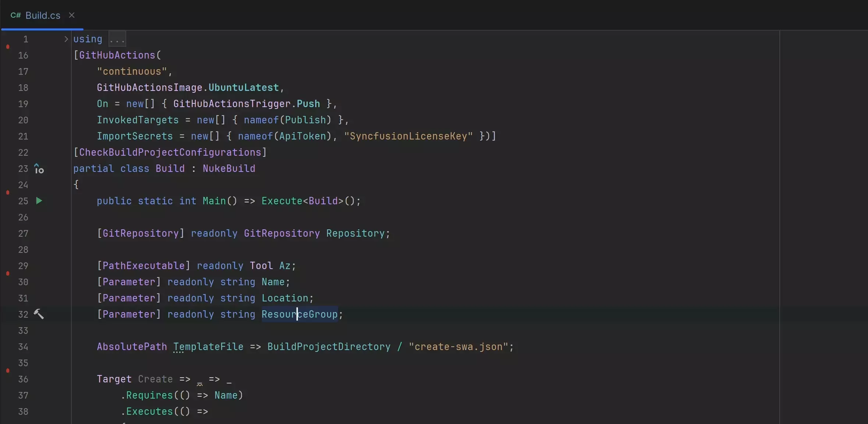This screenshot has width=868, height=424.
Task: Click the red marker dot above line 36
Action: (x=8, y=371)
